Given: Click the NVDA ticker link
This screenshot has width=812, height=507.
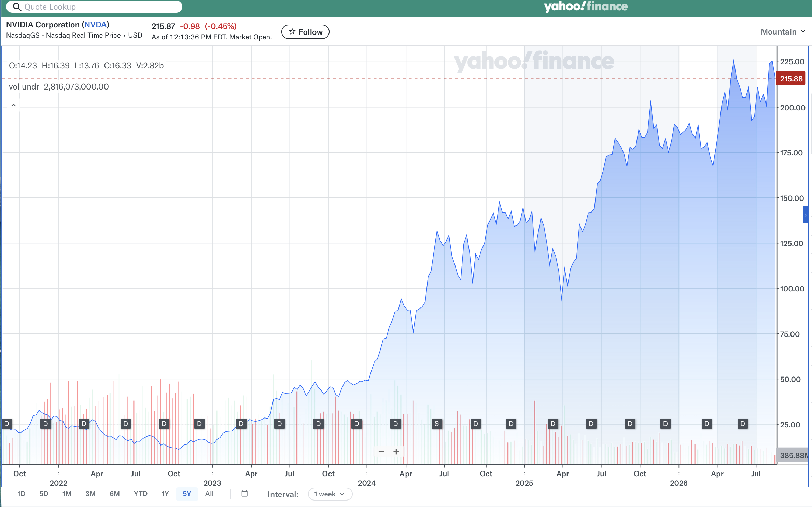Looking at the screenshot, I should point(95,25).
